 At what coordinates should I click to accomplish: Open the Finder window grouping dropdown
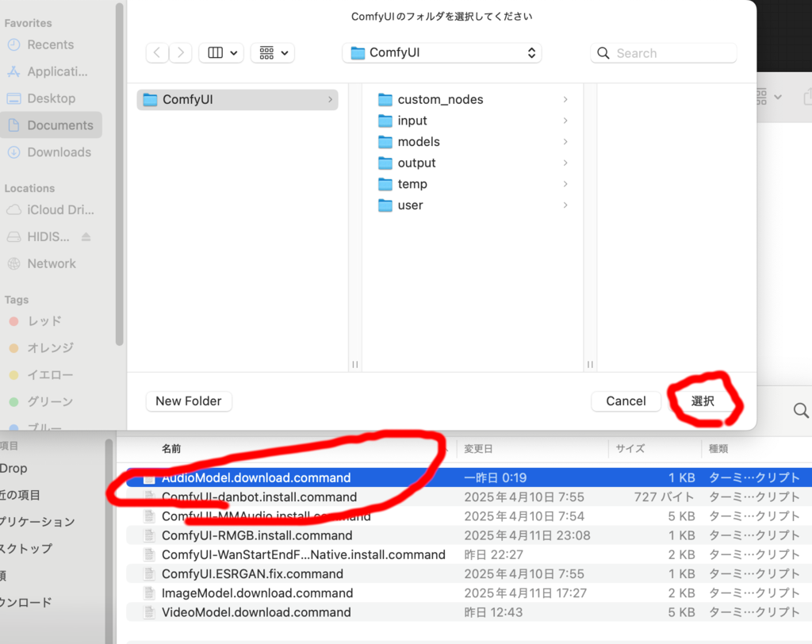click(768, 97)
